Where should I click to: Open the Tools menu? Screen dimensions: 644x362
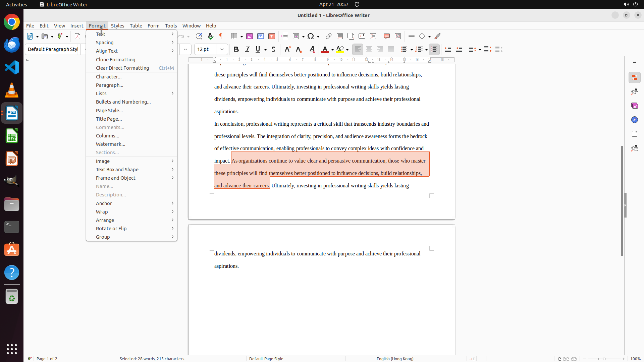[x=171, y=25]
